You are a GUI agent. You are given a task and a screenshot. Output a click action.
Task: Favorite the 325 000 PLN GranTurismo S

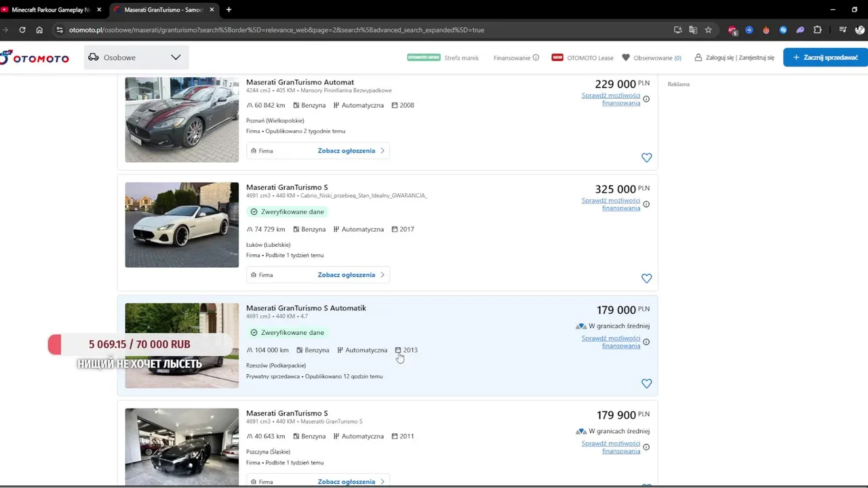646,278
